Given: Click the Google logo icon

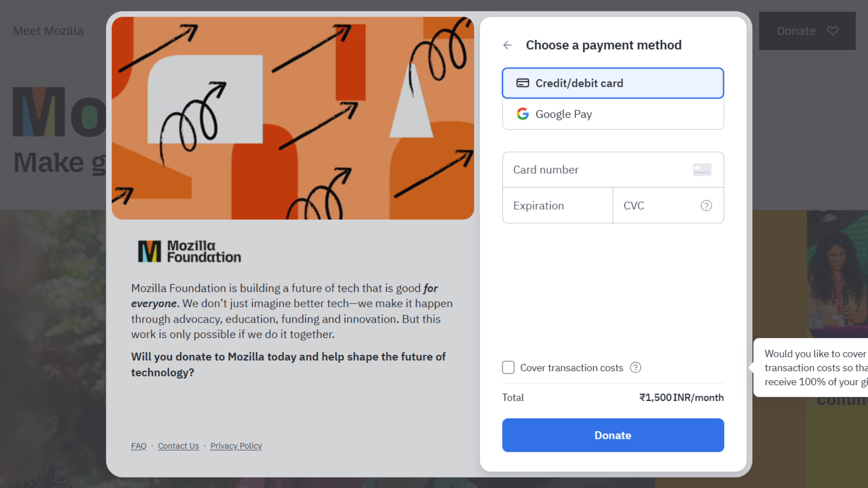Looking at the screenshot, I should pos(523,114).
